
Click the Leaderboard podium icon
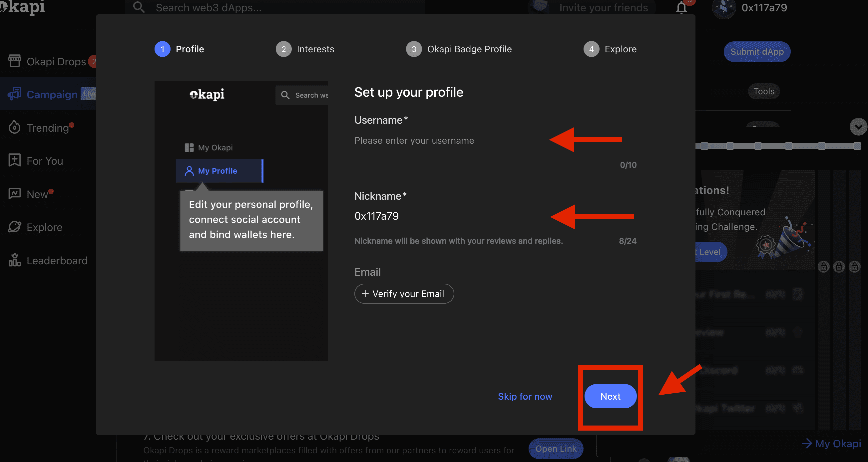pyautogui.click(x=15, y=260)
